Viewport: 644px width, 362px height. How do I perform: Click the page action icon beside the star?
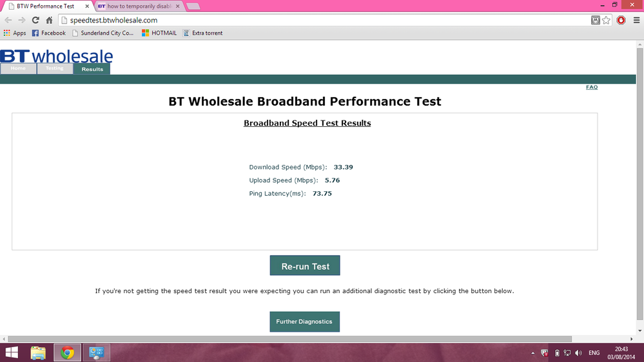pyautogui.click(x=595, y=20)
